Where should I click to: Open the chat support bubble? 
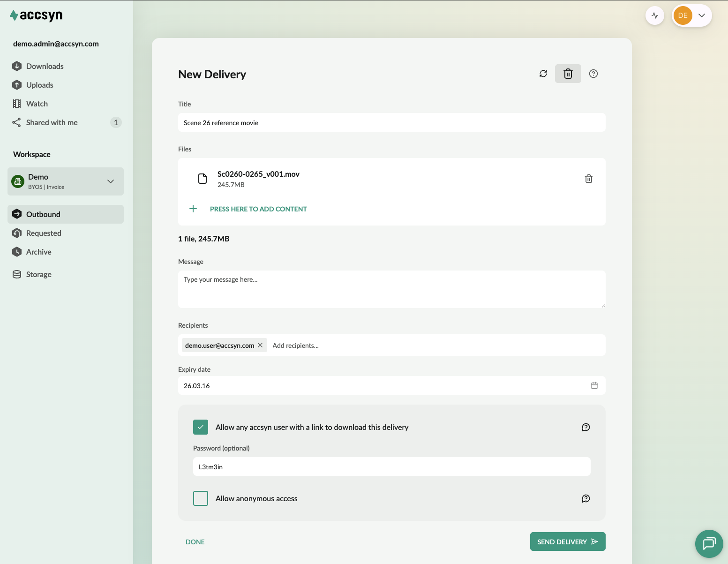click(x=709, y=543)
